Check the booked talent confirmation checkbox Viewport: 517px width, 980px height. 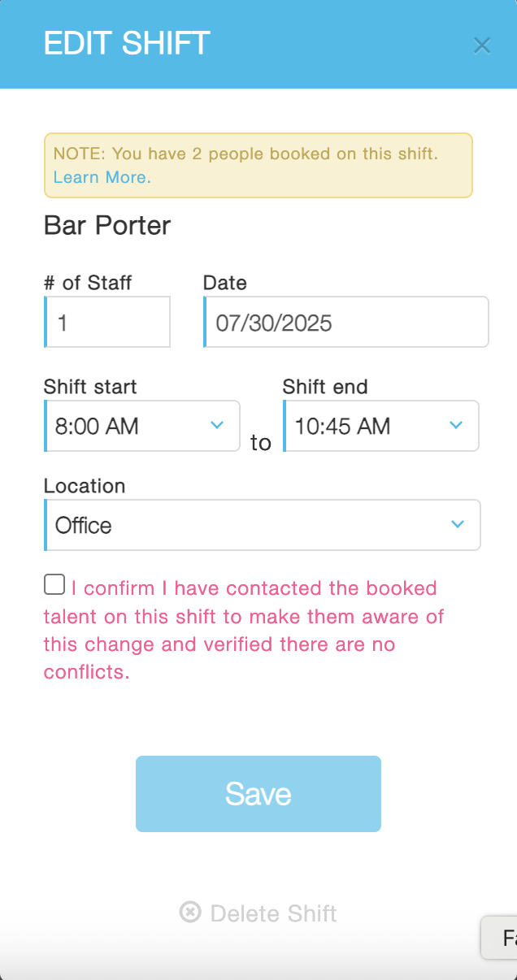(54, 585)
